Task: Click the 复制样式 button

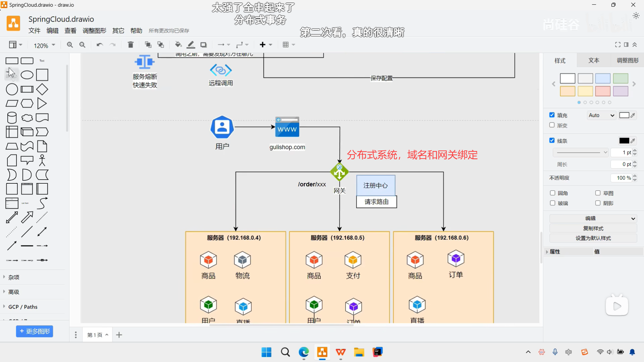Action: pos(593,228)
